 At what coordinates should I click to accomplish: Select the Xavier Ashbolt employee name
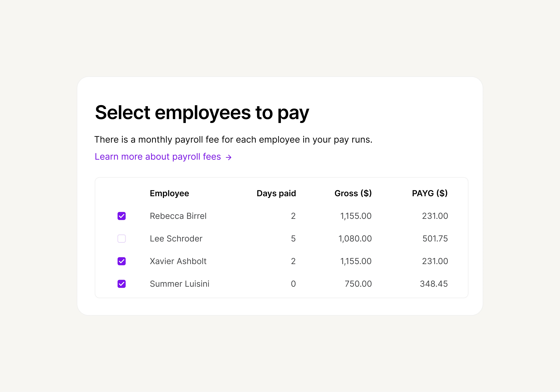tap(178, 261)
